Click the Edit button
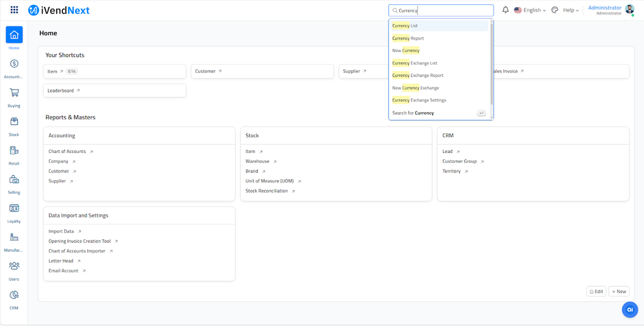644x326 pixels. [x=596, y=291]
